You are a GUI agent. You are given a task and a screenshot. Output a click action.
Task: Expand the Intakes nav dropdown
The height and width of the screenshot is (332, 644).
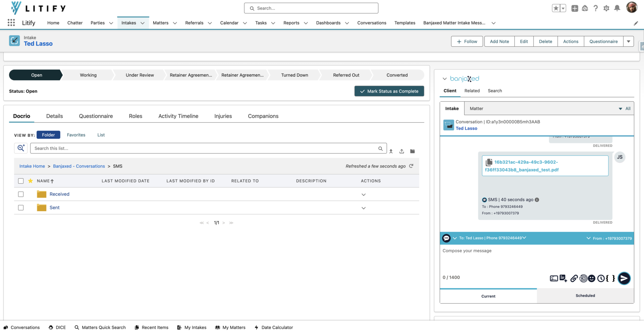(143, 23)
